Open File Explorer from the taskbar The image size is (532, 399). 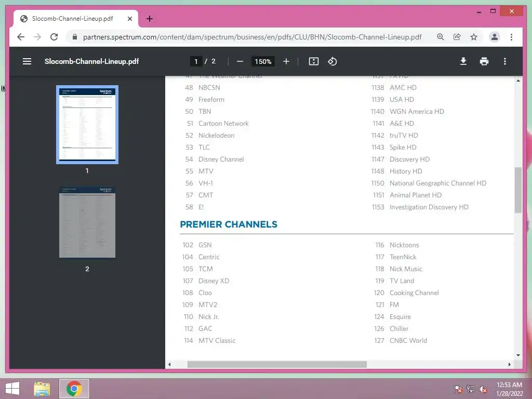click(x=42, y=389)
